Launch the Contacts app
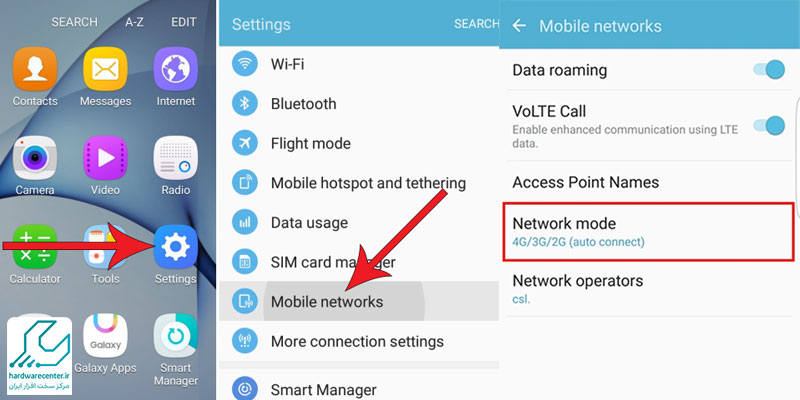 tap(35, 69)
